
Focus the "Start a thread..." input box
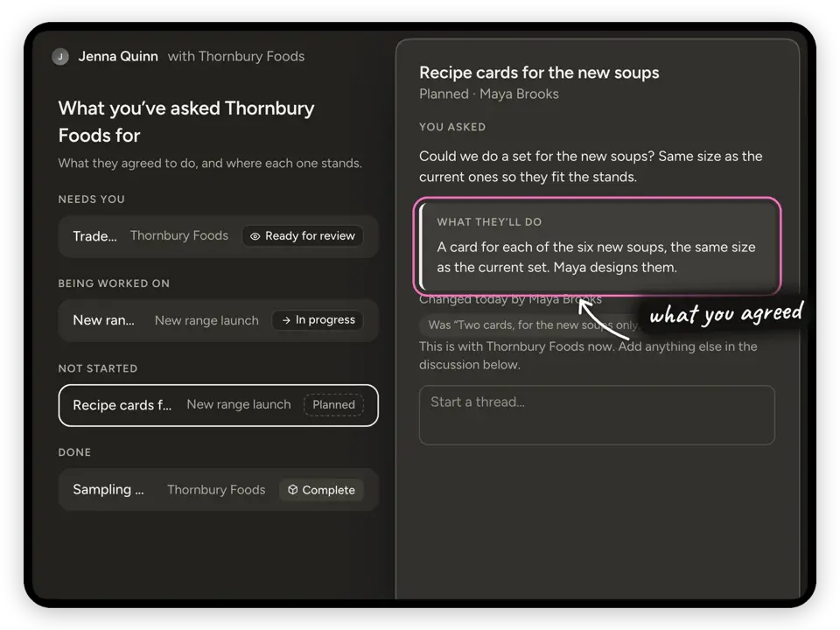coord(597,415)
